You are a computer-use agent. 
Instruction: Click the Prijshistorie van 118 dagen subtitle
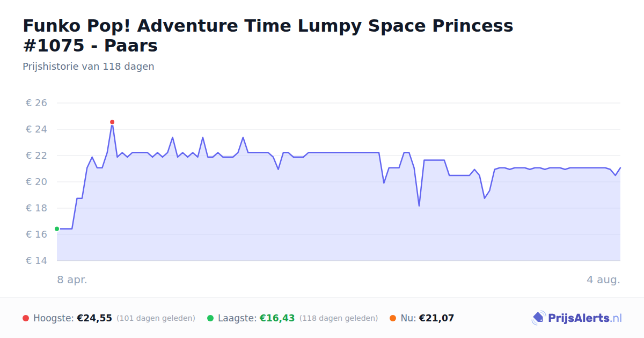point(89,67)
